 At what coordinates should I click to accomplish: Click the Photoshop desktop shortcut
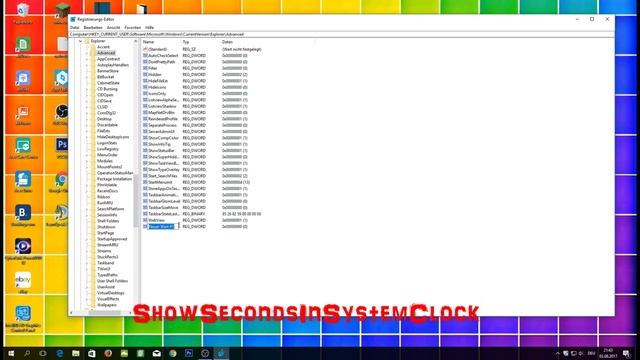pos(62,148)
